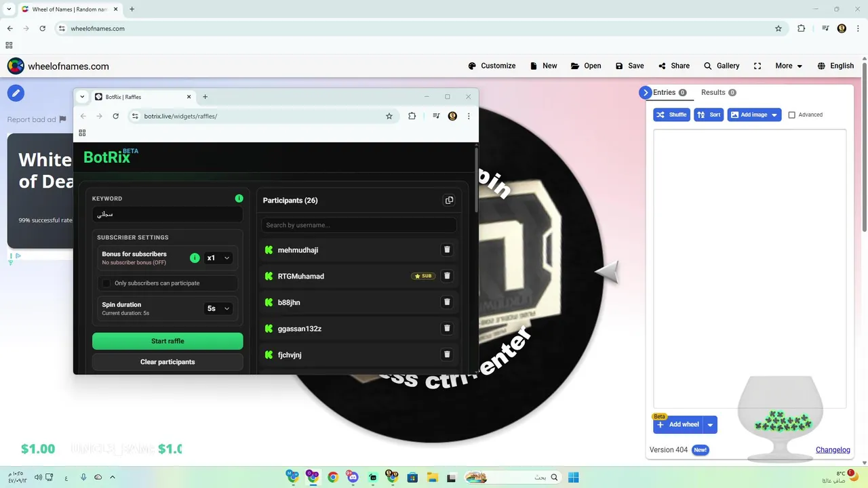The width and height of the screenshot is (868, 488).
Task: Click the Add image button
Action: [754, 115]
